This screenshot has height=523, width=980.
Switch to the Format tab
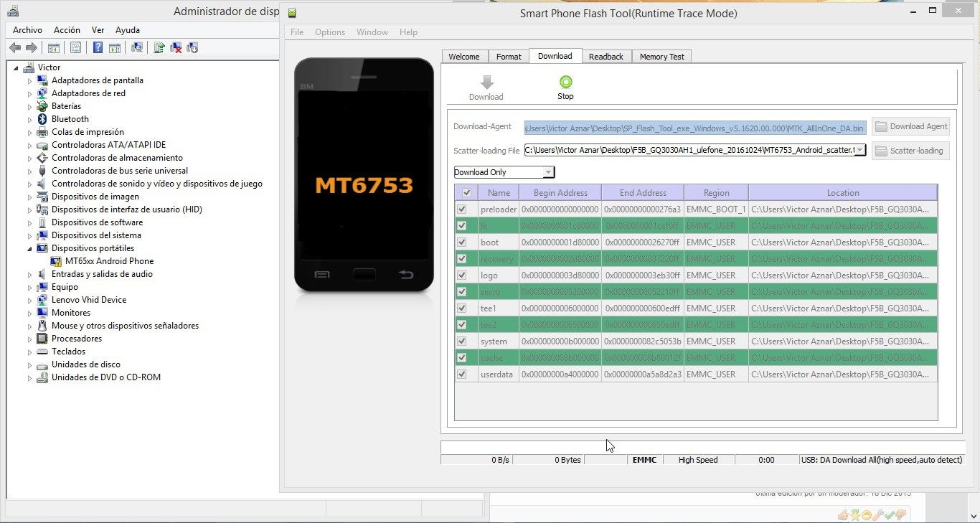click(x=509, y=57)
